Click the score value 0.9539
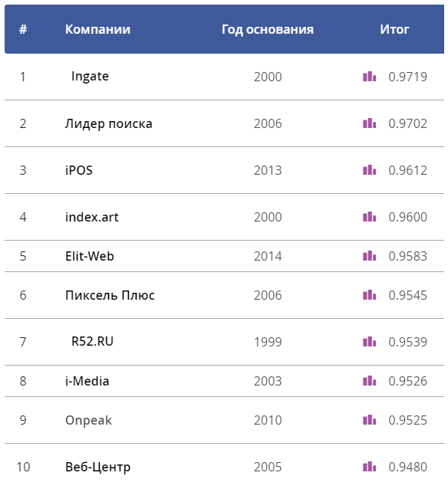 coord(408,342)
